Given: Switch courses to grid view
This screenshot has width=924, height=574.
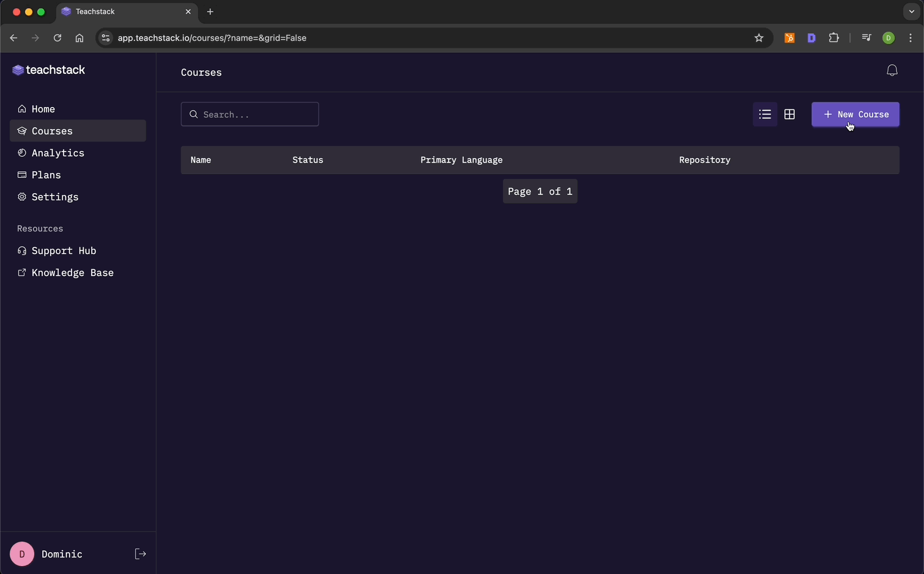Looking at the screenshot, I should click(x=789, y=114).
